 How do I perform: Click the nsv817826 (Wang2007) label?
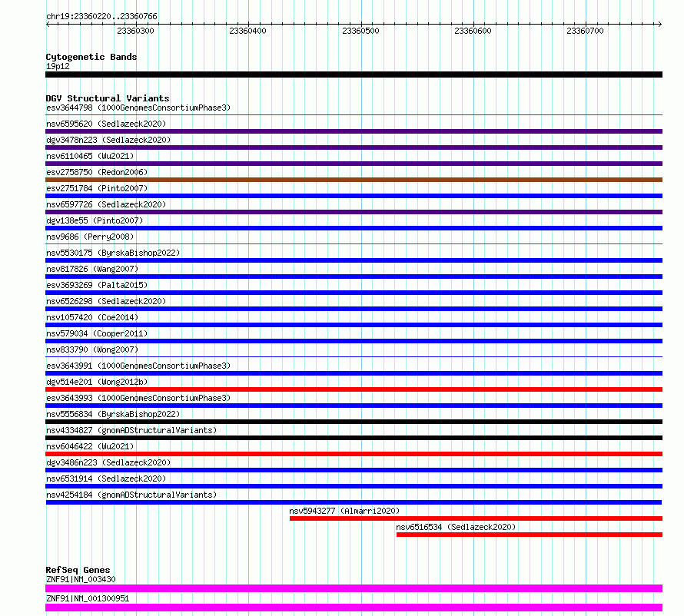(x=92, y=269)
